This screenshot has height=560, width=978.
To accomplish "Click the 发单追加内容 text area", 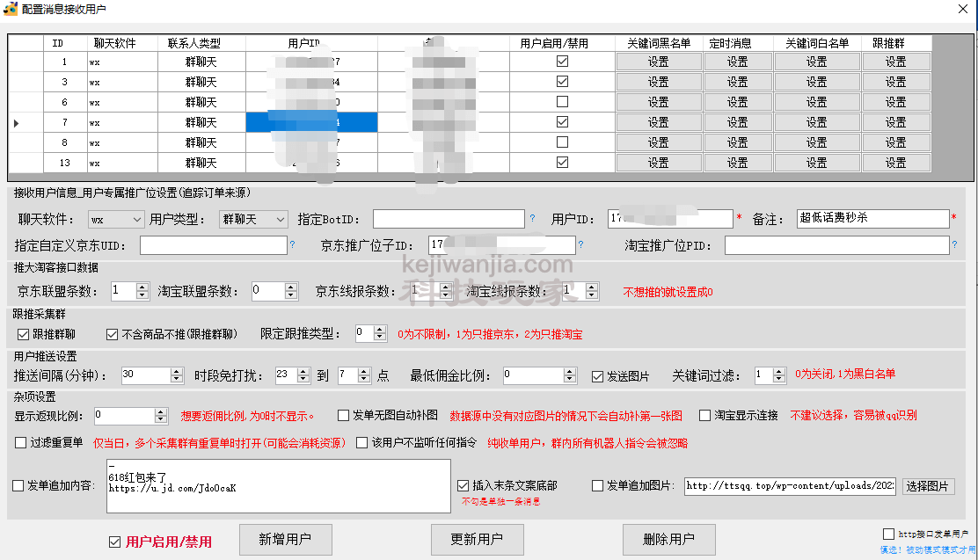I will (278, 486).
